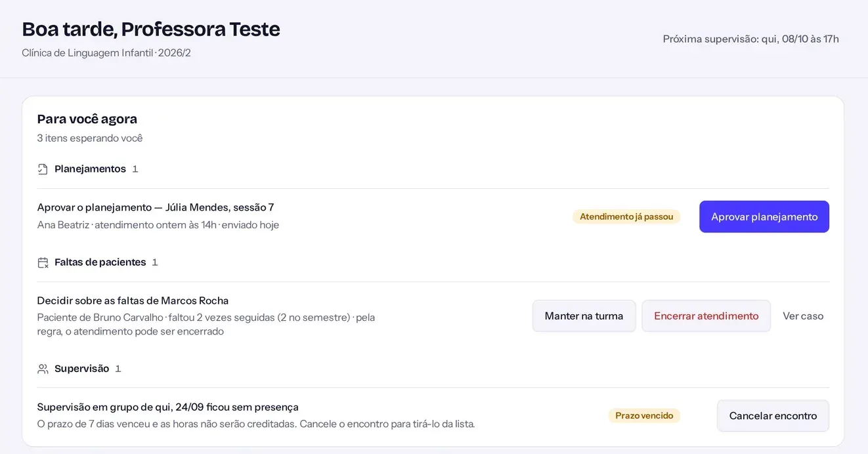Choose Manter na turma for Marcos Rocha

pos(584,316)
